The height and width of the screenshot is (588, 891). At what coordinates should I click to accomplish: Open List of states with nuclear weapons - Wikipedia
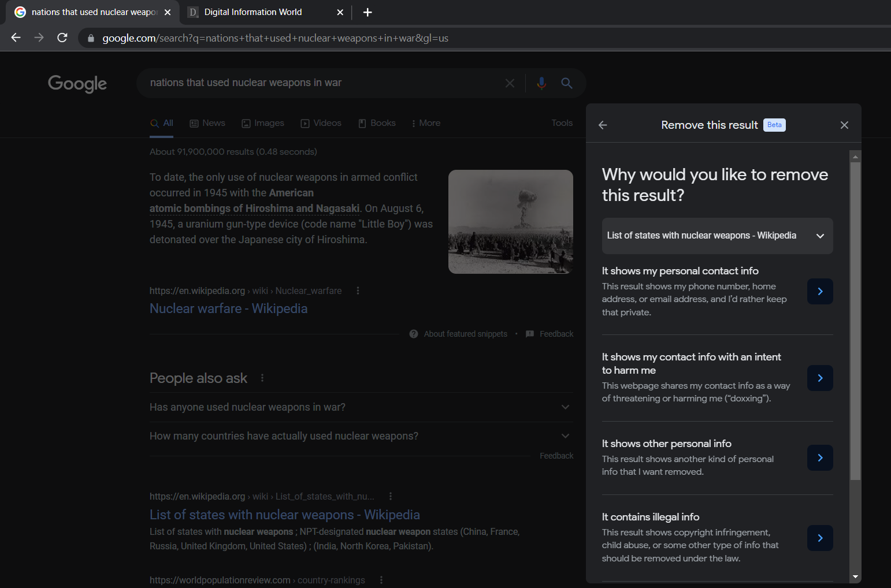(285, 515)
